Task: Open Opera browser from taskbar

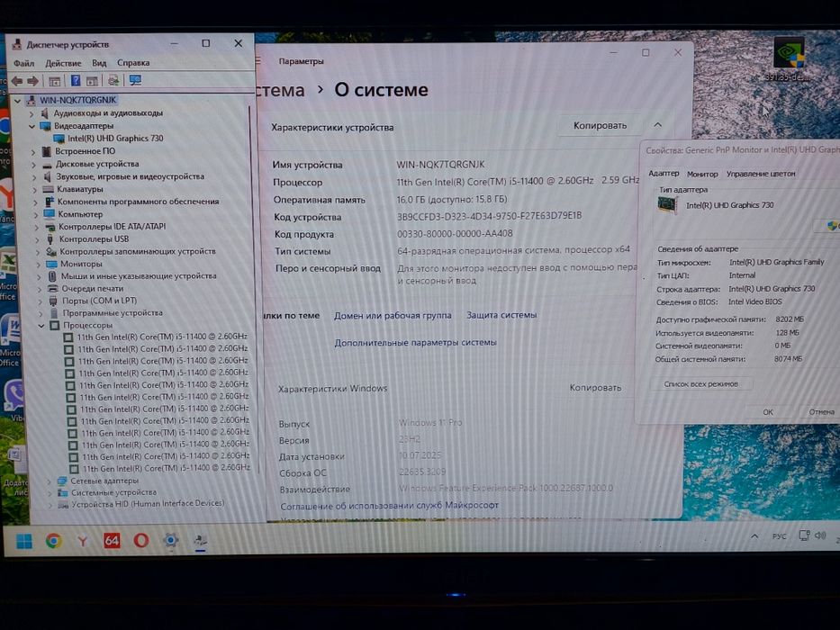Action: click(140, 540)
